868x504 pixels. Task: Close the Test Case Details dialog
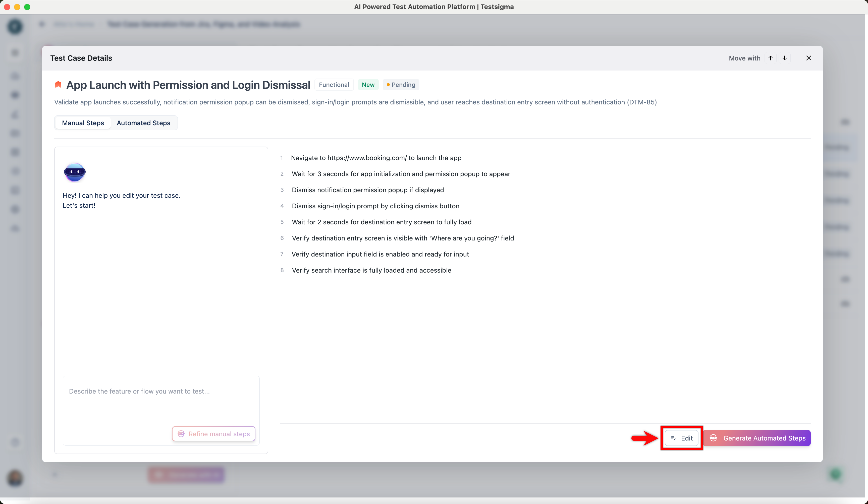click(x=808, y=58)
